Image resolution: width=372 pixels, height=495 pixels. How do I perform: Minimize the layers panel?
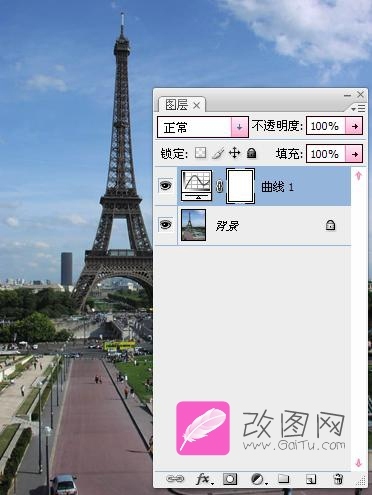coord(347,95)
